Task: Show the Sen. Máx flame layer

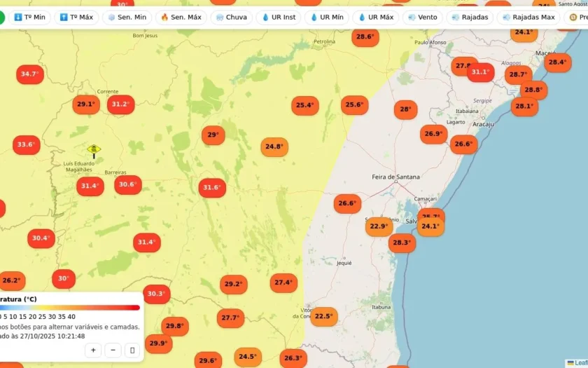Action: click(x=181, y=18)
